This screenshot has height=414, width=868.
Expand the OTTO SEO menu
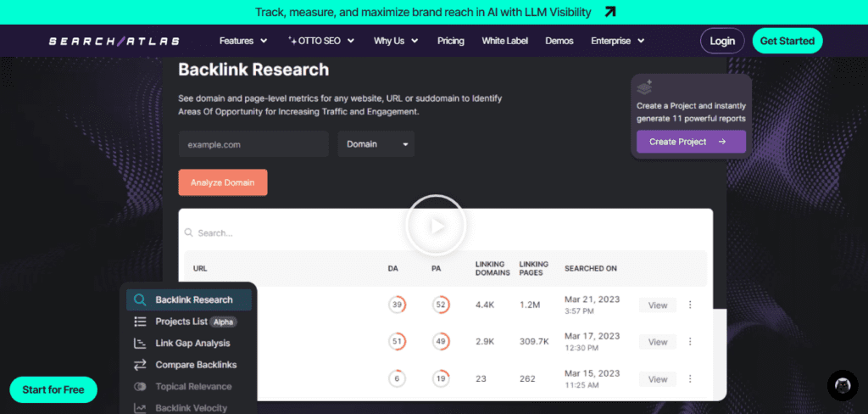click(x=321, y=41)
